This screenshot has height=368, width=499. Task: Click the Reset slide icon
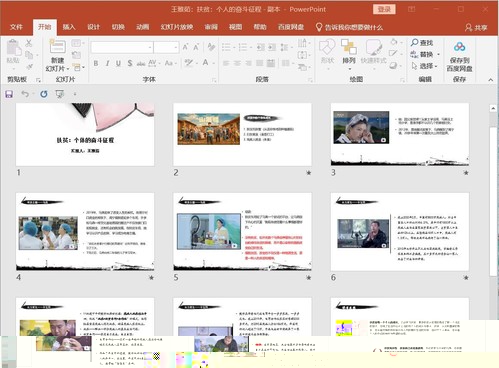tap(76, 55)
